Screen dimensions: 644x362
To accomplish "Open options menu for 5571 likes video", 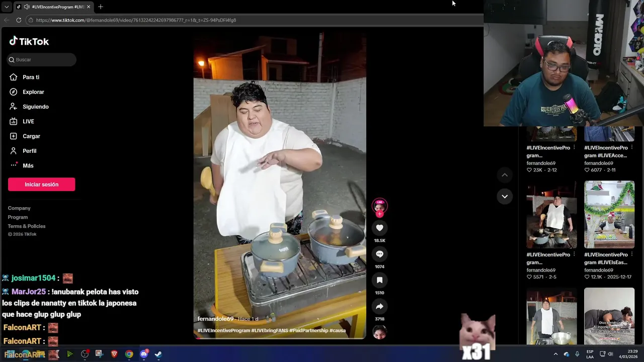I will pos(574,255).
